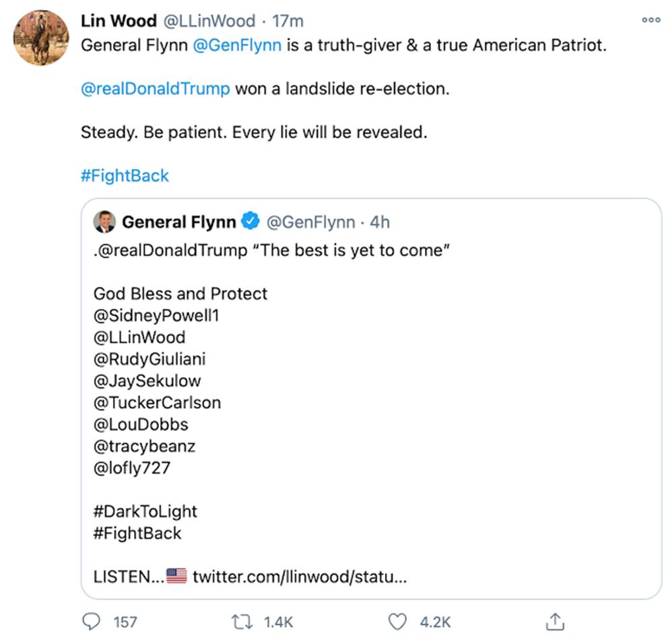Like the tweet with heart icon
This screenshot has height=644, width=672.
(x=399, y=621)
